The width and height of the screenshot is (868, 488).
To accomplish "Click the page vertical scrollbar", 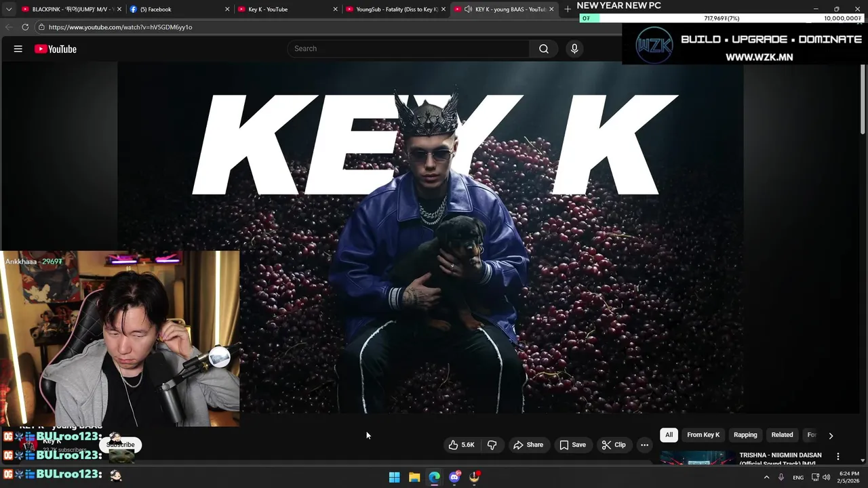I will pos(863,98).
